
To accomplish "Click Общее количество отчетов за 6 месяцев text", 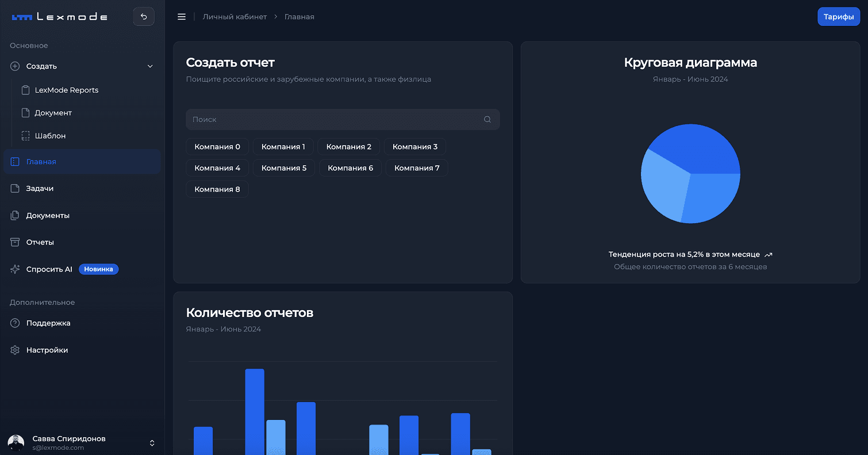I will [690, 267].
